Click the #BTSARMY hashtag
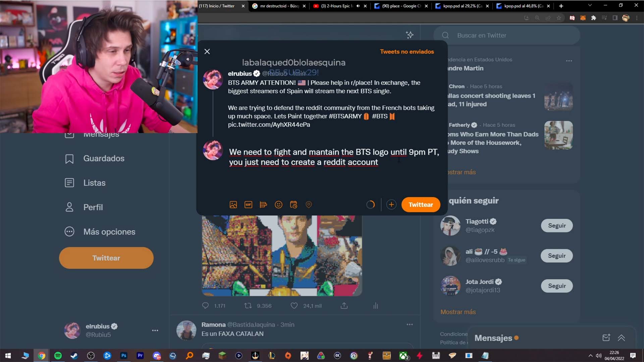 [345, 116]
